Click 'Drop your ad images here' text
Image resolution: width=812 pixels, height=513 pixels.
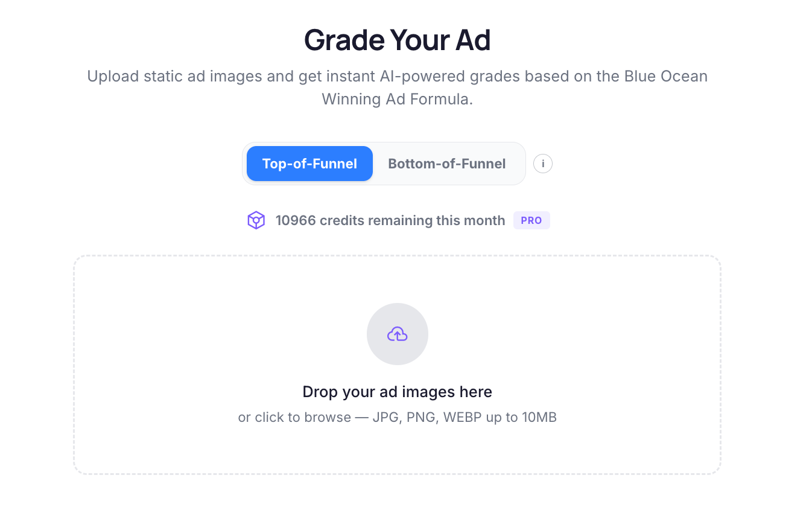(397, 392)
